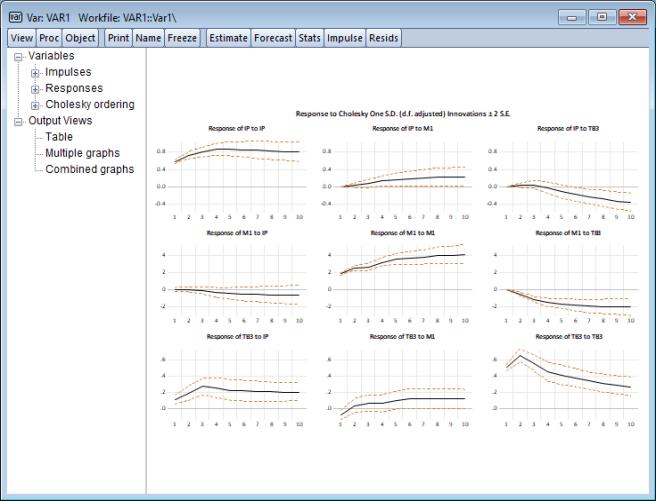656x501 pixels.
Task: Expand the Impulses tree node
Action: pos(35,73)
